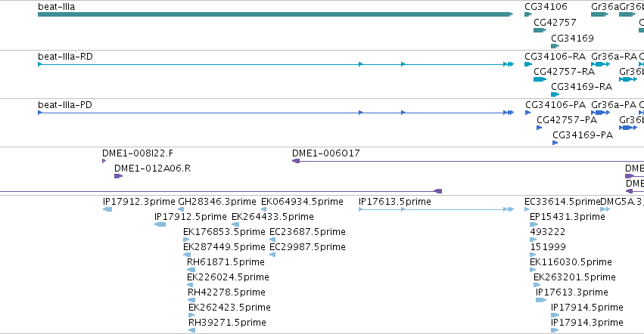Image resolution: width=644 pixels, height=334 pixels.
Task: Select the 151999 EST glyph
Action: click(533, 255)
